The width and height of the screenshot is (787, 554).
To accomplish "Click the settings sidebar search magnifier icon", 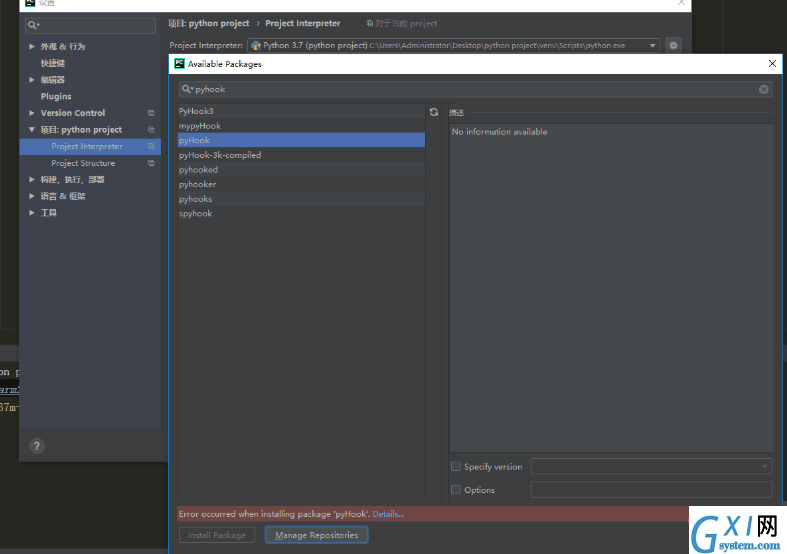I will pyautogui.click(x=33, y=25).
